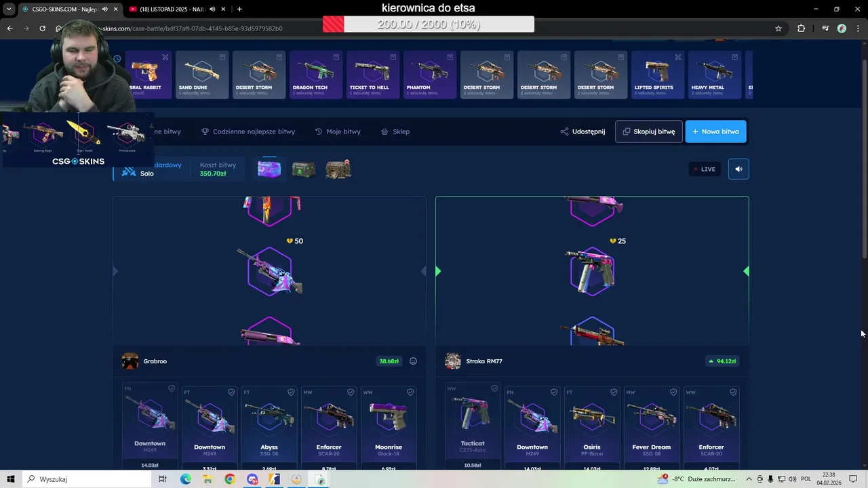Open the Sand Dune drop in the feed

[202, 75]
